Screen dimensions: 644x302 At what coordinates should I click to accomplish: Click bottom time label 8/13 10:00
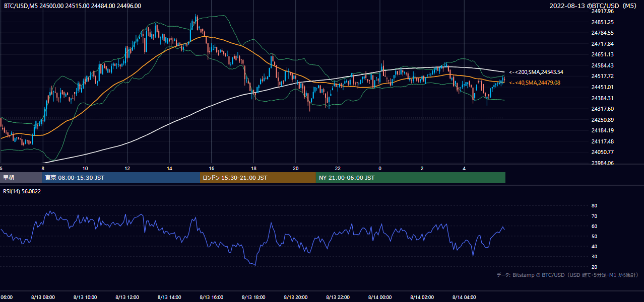[x=85, y=297]
